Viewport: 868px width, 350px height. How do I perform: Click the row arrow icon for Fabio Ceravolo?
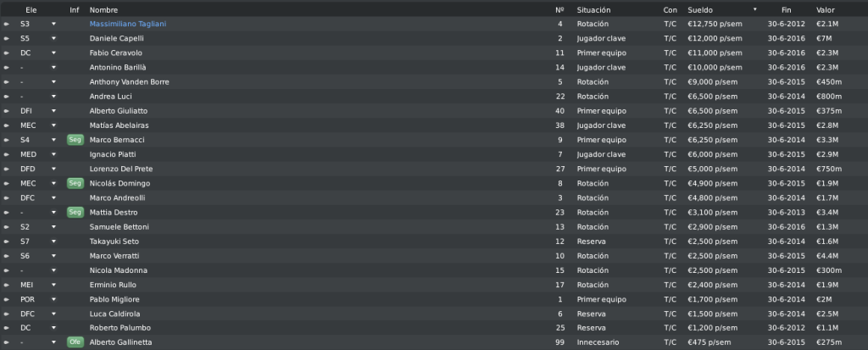[6, 53]
